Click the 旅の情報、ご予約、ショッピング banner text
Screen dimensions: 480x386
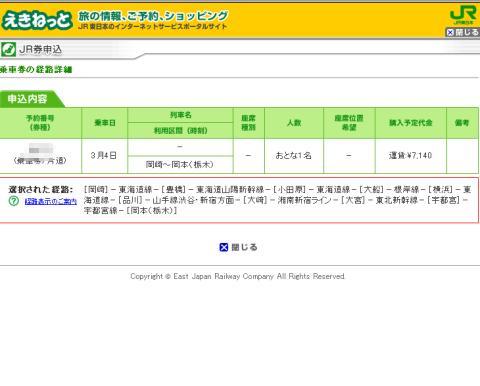point(153,16)
